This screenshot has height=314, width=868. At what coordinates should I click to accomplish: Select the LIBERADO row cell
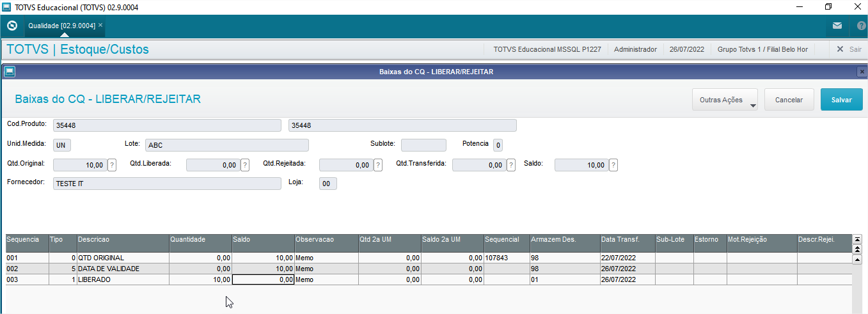(123, 279)
